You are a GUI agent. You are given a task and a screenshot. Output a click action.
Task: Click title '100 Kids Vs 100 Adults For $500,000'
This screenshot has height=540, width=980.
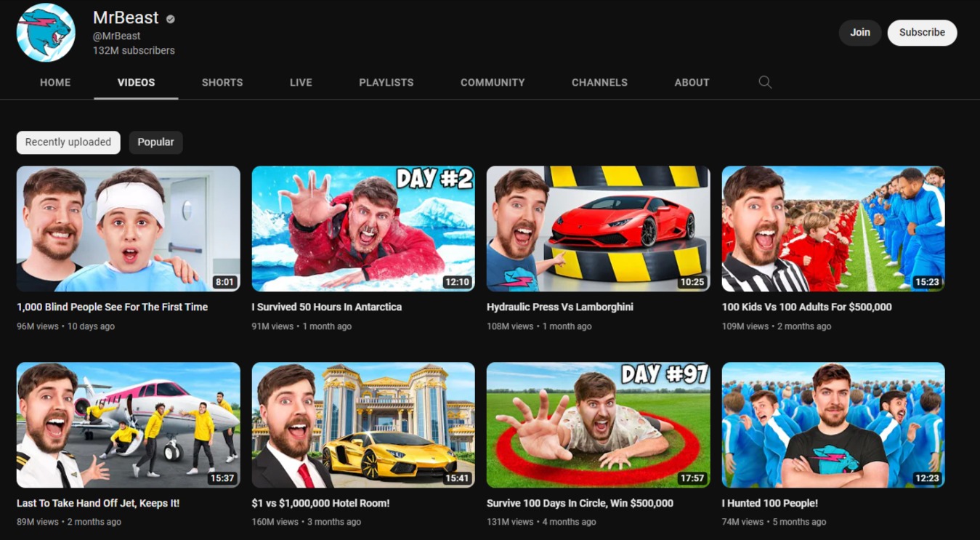[807, 307]
